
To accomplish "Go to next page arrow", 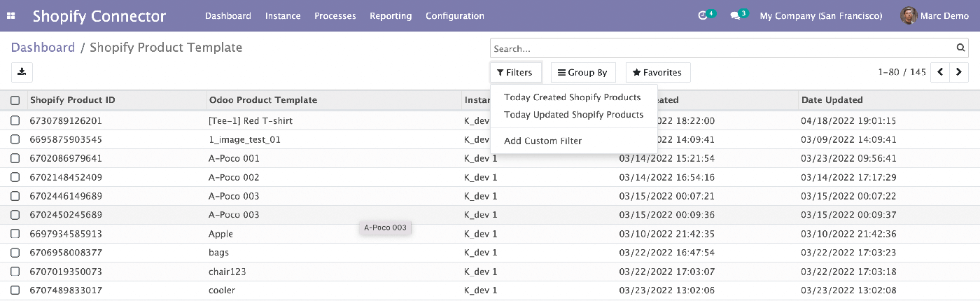I will pos(959,72).
